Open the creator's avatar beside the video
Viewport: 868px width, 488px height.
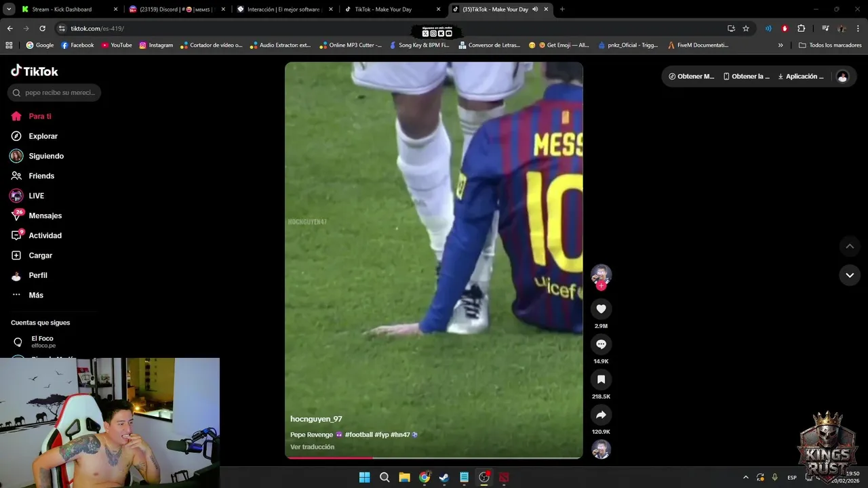point(601,274)
